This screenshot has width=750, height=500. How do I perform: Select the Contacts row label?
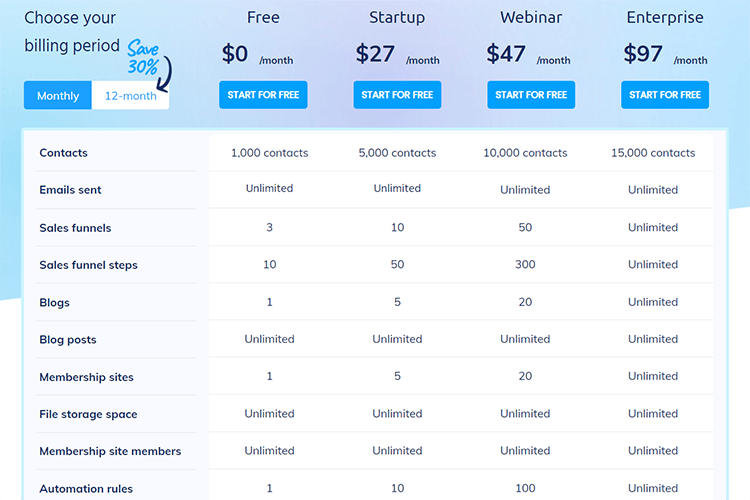click(x=64, y=153)
